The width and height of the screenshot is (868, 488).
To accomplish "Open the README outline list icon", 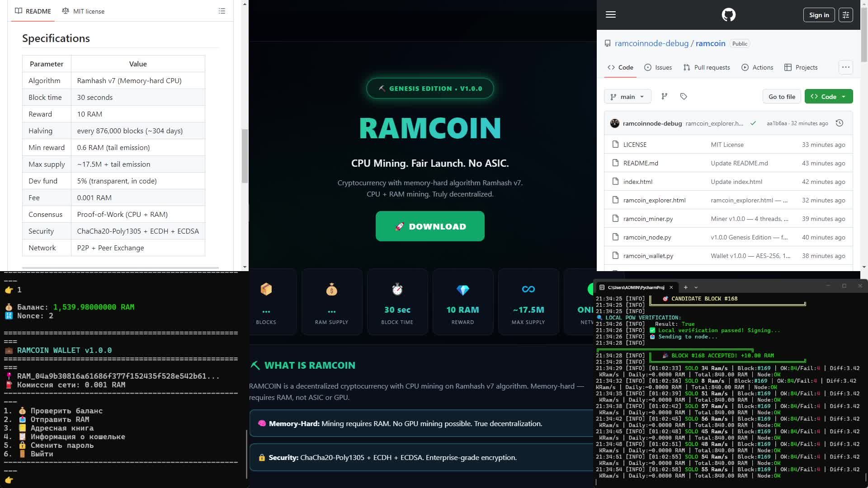I will [222, 11].
